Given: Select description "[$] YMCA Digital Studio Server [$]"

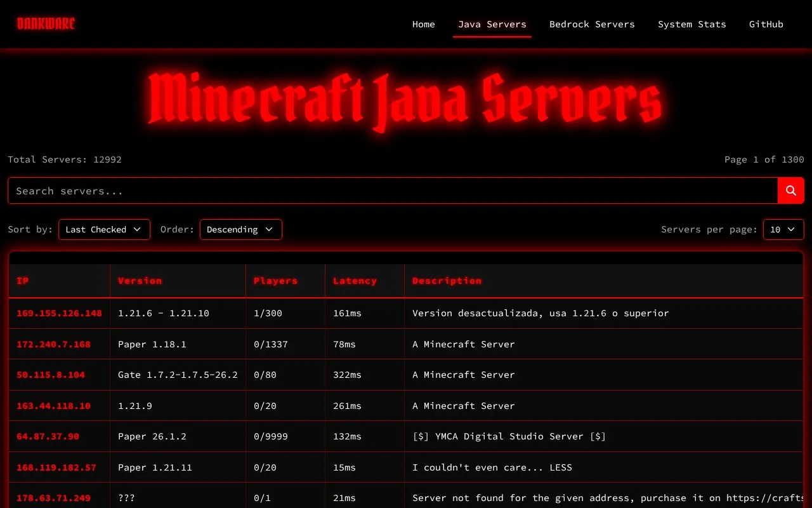Looking at the screenshot, I should 509,436.
